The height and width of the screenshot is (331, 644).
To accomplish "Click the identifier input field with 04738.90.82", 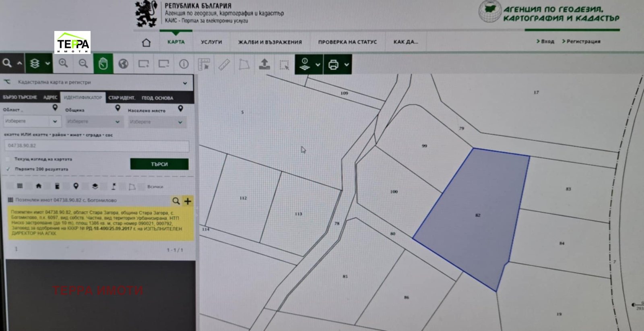I will pos(97,146).
